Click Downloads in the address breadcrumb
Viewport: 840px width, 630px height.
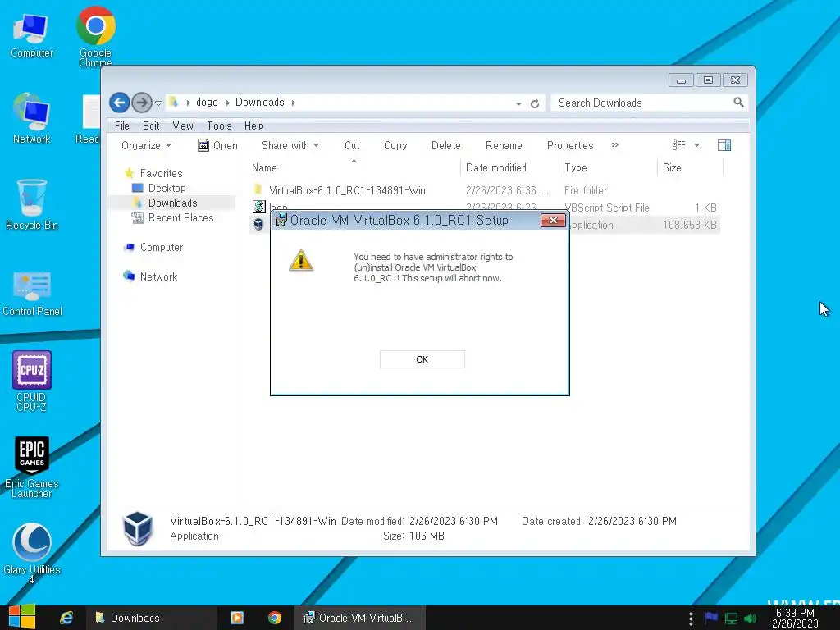[260, 103]
